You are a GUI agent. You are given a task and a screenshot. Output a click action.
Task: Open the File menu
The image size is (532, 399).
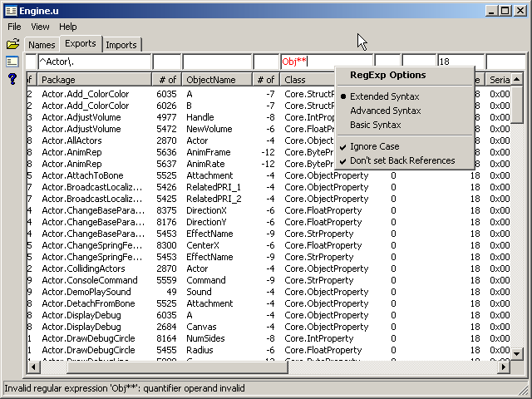[x=15, y=27]
